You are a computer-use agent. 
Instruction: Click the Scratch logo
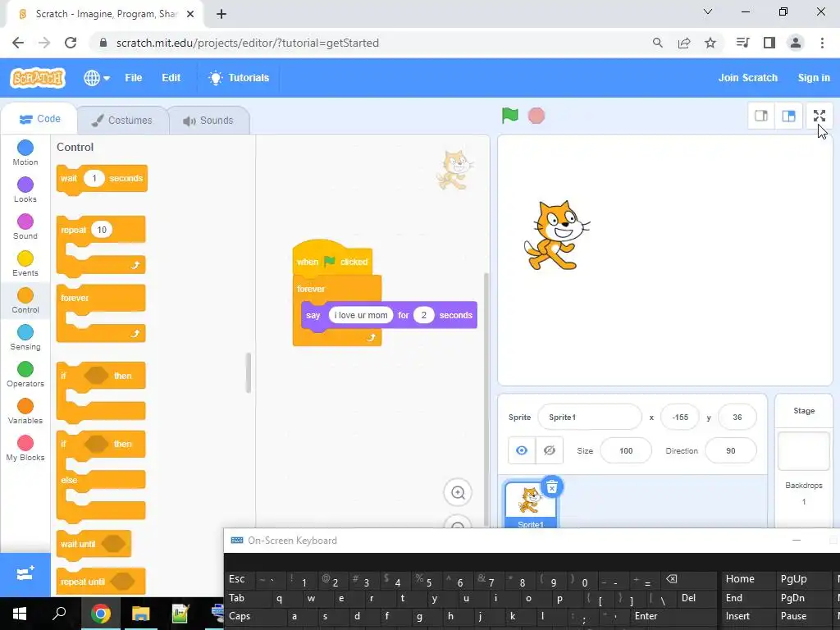point(38,78)
